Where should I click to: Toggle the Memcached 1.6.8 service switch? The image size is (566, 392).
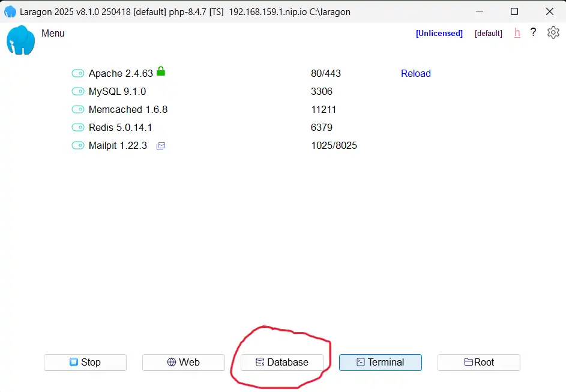coord(78,109)
